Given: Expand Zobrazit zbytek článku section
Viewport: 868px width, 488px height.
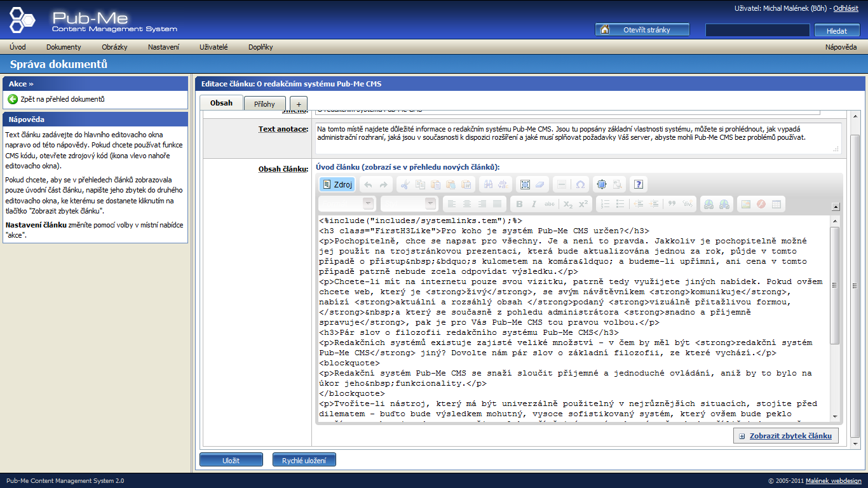Looking at the screenshot, I should (785, 436).
